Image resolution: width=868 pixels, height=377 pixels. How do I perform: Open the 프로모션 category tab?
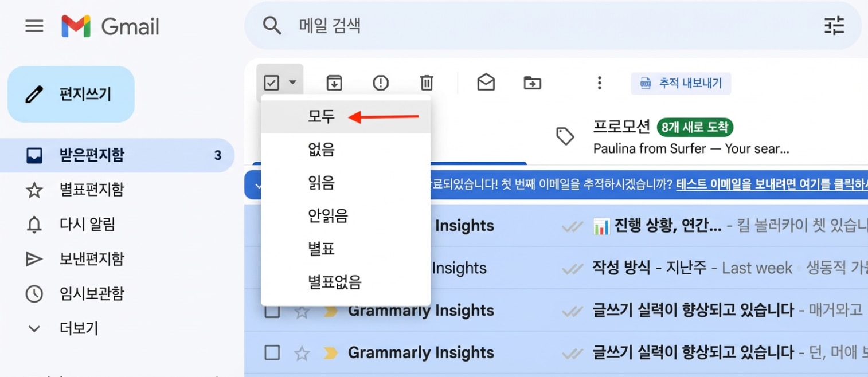pyautogui.click(x=622, y=127)
